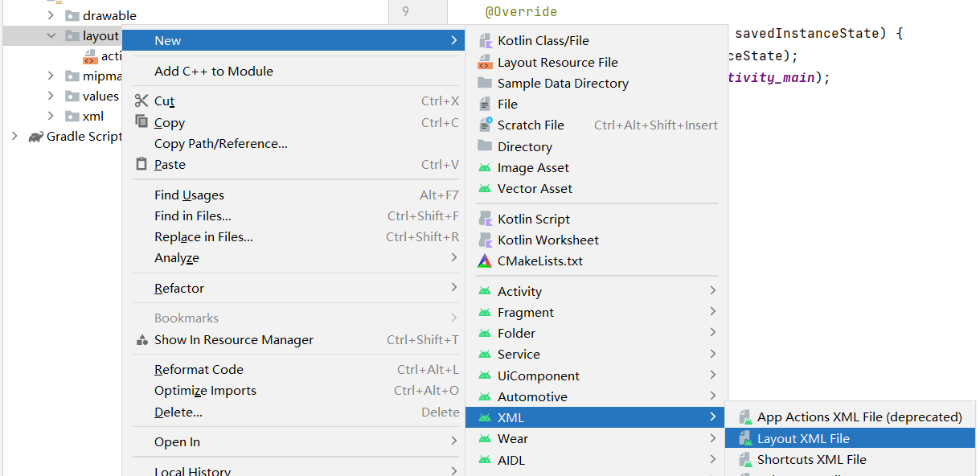This screenshot has width=980, height=476.
Task: Click the App Actions XML File icon
Action: point(744,416)
